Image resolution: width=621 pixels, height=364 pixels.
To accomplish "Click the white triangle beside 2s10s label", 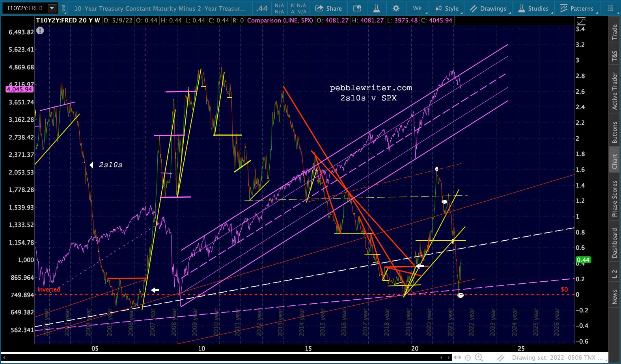I will pos(91,165).
